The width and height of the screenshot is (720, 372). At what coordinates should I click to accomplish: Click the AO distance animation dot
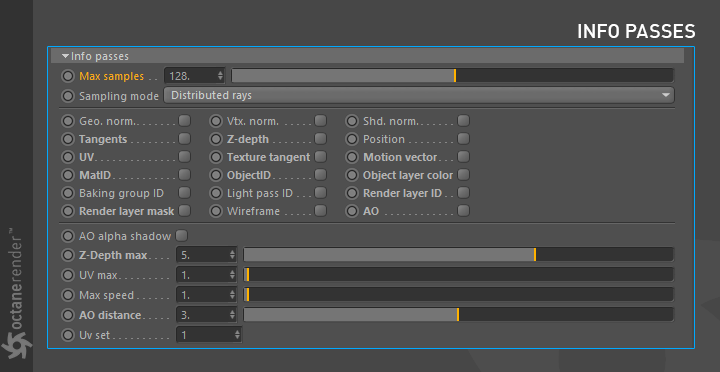tap(68, 315)
